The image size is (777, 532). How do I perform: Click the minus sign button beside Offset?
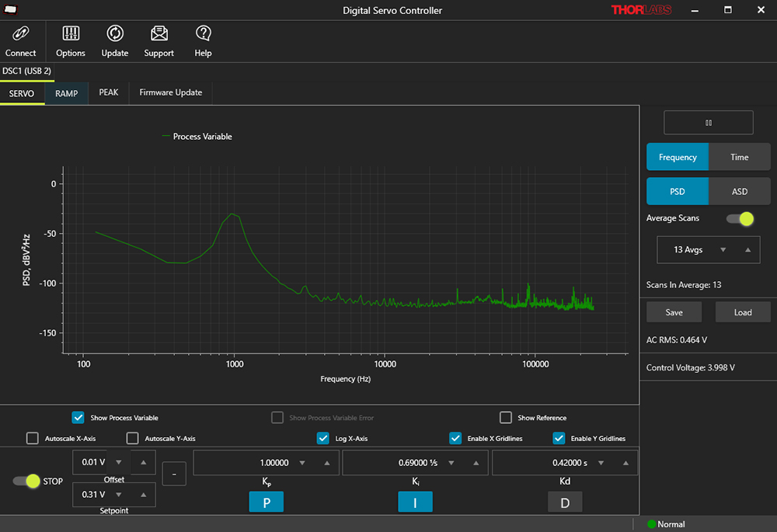point(174,473)
